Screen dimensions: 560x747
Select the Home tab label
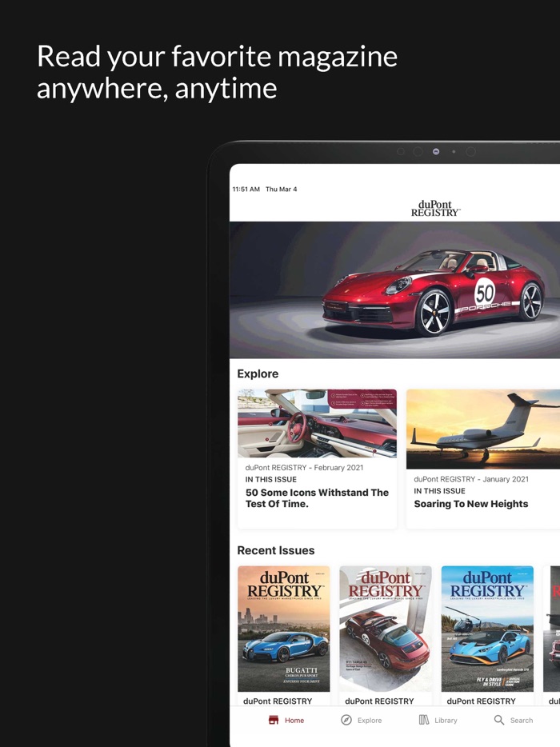point(294,721)
